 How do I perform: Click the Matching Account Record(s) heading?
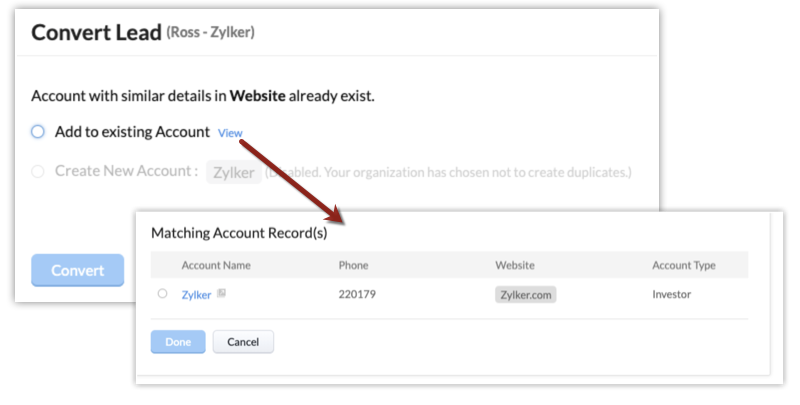click(x=245, y=233)
